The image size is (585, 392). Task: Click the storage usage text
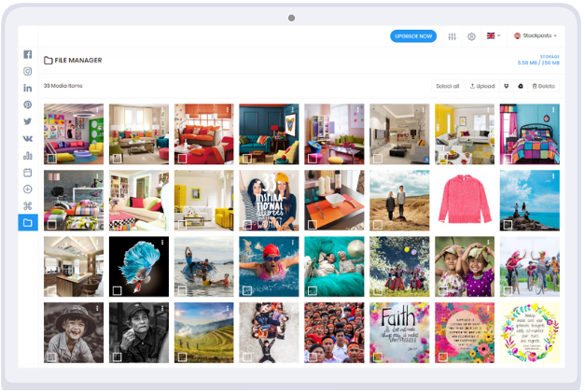[538, 60]
